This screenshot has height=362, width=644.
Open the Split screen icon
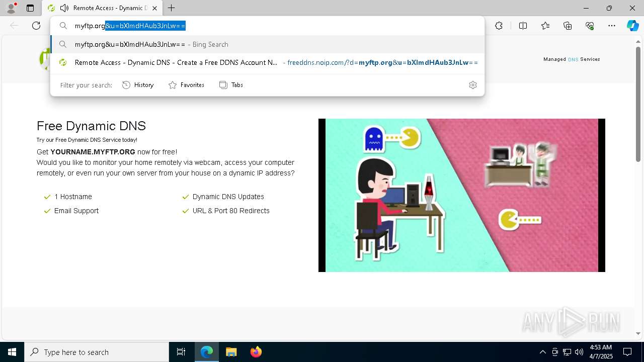click(523, 26)
